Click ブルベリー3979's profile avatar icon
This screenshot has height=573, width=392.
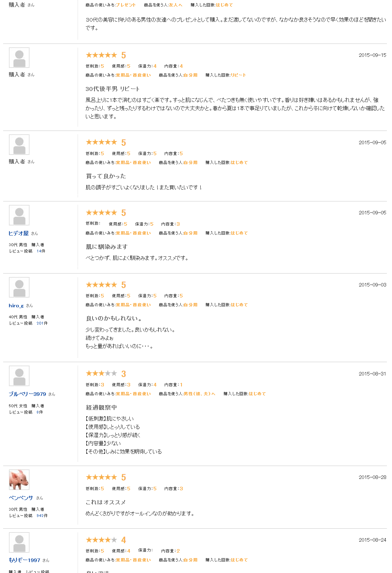pyautogui.click(x=19, y=376)
